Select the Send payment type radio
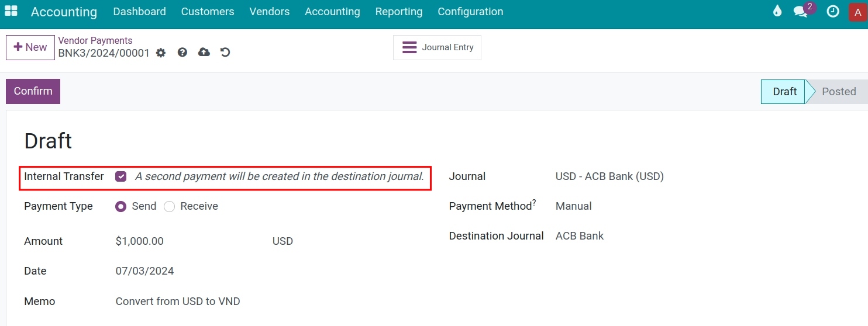Screen dimensions: 868x326 tap(121, 206)
